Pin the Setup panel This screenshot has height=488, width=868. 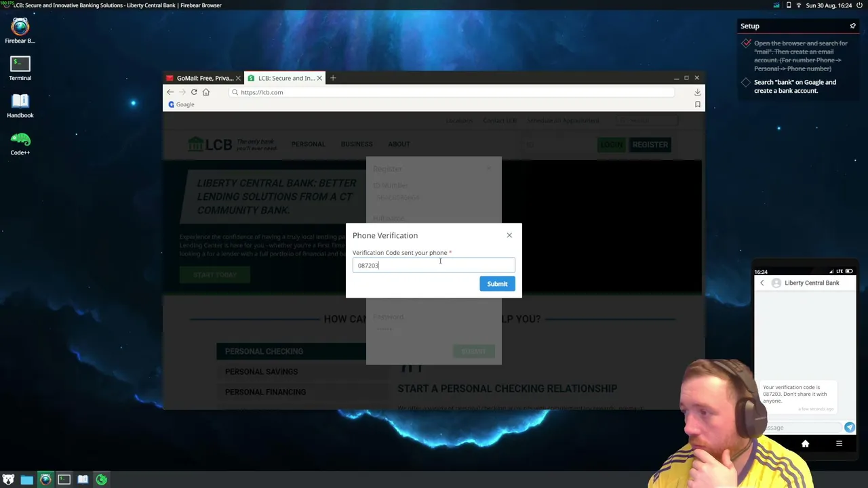(x=852, y=26)
